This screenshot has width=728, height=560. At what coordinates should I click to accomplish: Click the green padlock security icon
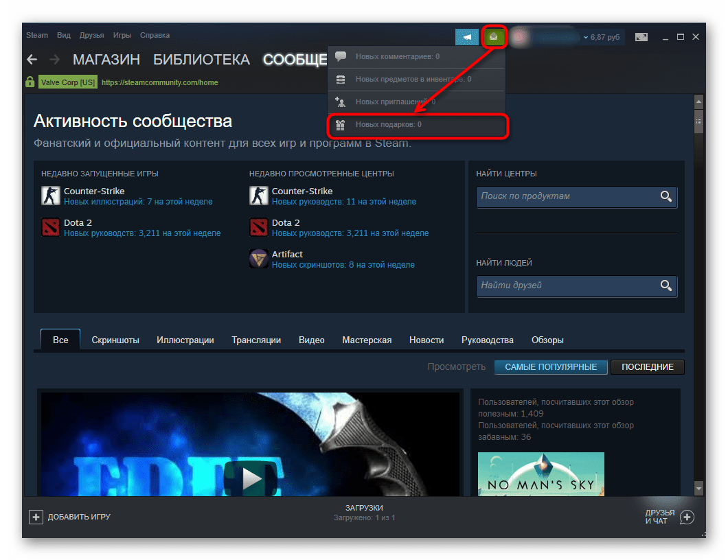(x=30, y=82)
